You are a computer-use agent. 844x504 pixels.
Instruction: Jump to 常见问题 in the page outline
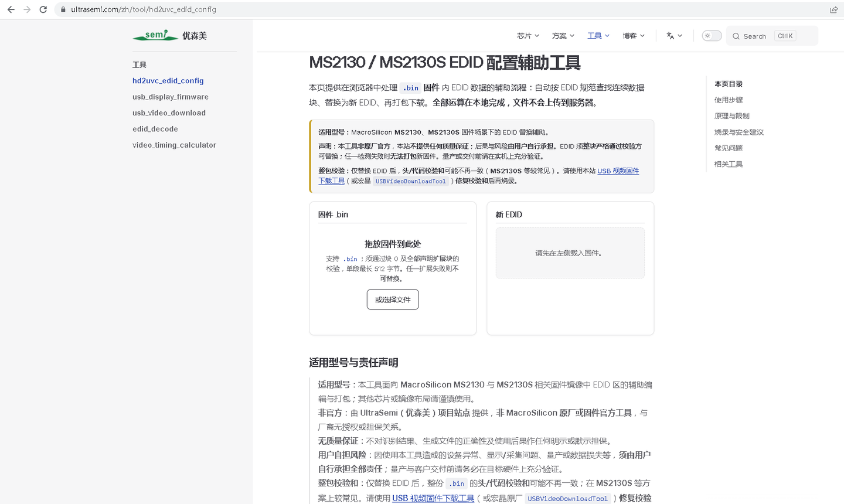(x=729, y=148)
